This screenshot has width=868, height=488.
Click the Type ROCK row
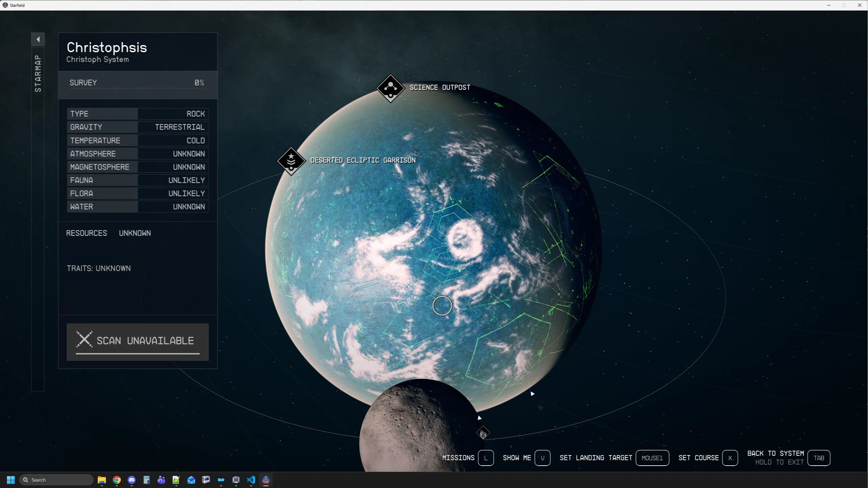138,114
